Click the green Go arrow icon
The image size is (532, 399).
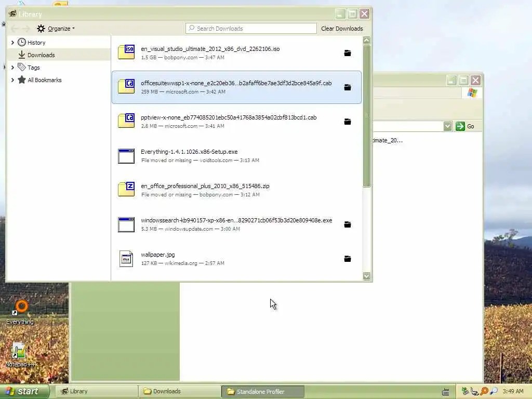[x=460, y=126]
